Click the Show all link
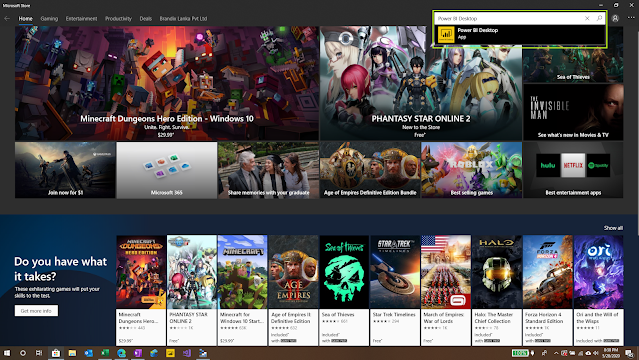 (613, 228)
